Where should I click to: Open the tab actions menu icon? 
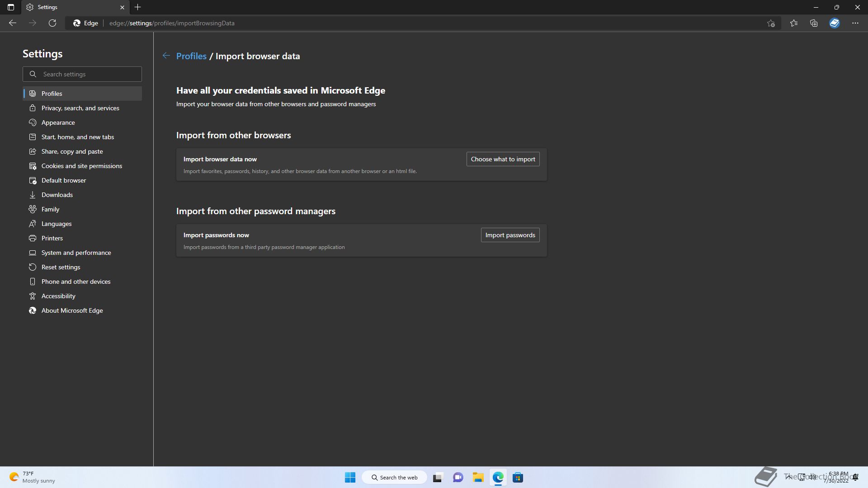(11, 7)
